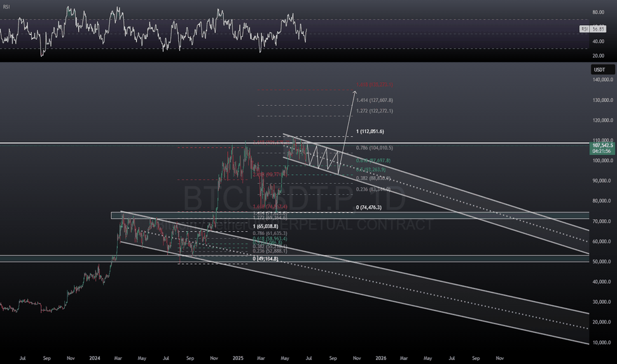Click the 04:21:56 bar countdown
The width and height of the screenshot is (617, 364).
tap(602, 151)
